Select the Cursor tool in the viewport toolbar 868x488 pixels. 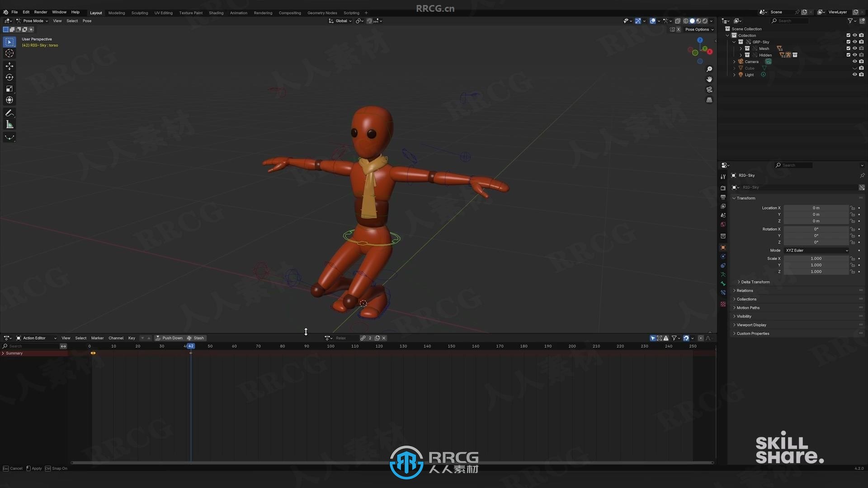[x=9, y=53]
